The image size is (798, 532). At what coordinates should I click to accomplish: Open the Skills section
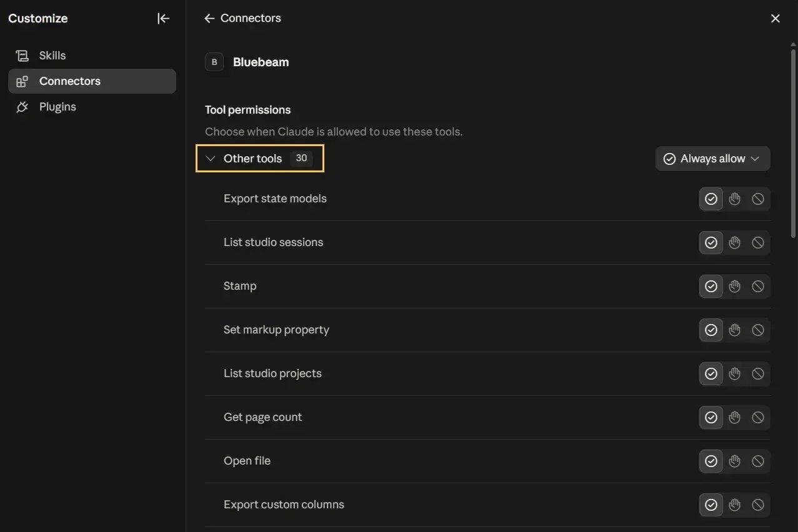point(92,56)
